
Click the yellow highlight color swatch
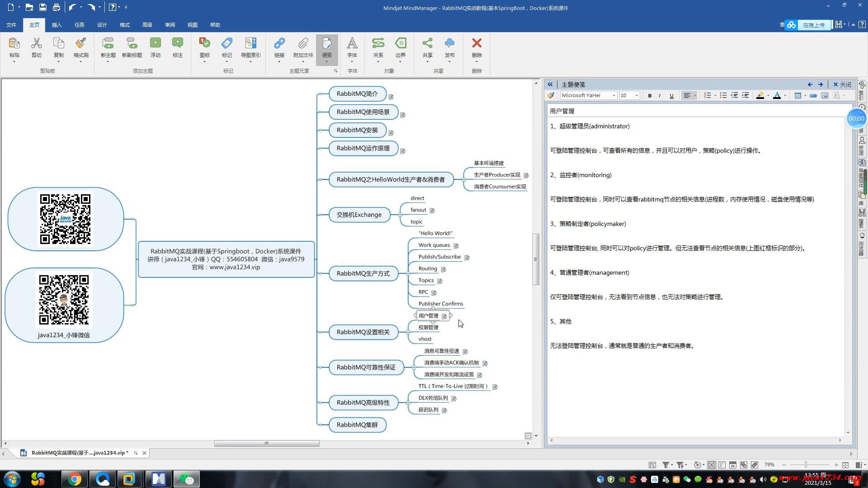pos(760,95)
